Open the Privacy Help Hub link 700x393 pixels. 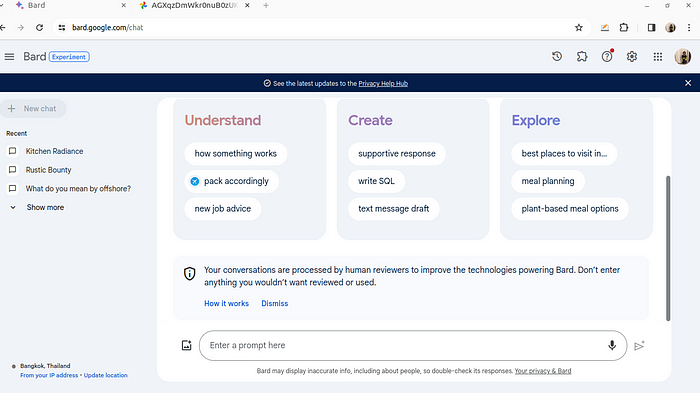click(x=383, y=84)
